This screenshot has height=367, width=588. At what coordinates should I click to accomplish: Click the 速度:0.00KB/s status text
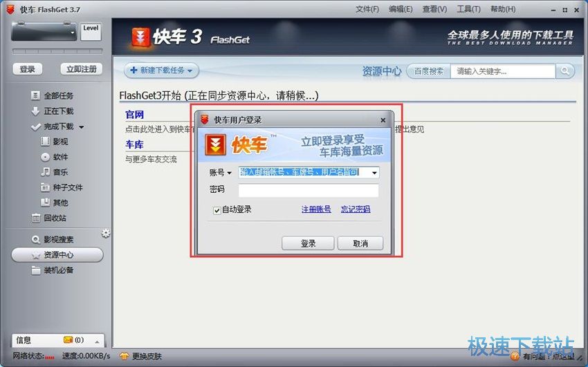[x=86, y=356]
